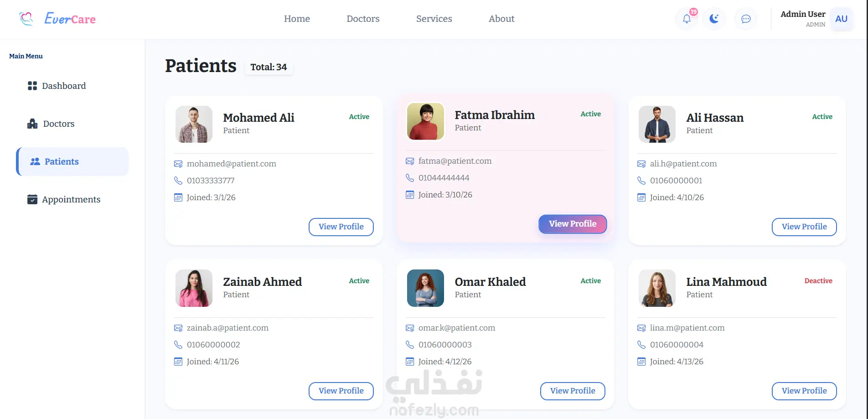Click the Total: 34 badge

(x=269, y=67)
